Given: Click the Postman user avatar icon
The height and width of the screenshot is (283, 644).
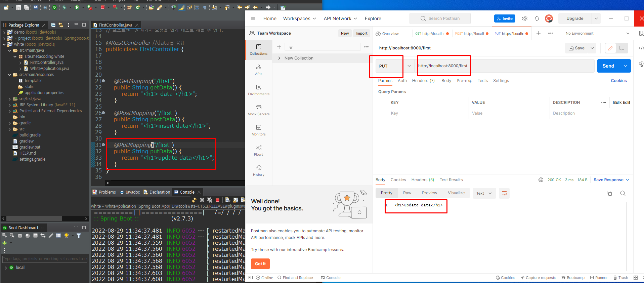Looking at the screenshot, I should tap(549, 18).
